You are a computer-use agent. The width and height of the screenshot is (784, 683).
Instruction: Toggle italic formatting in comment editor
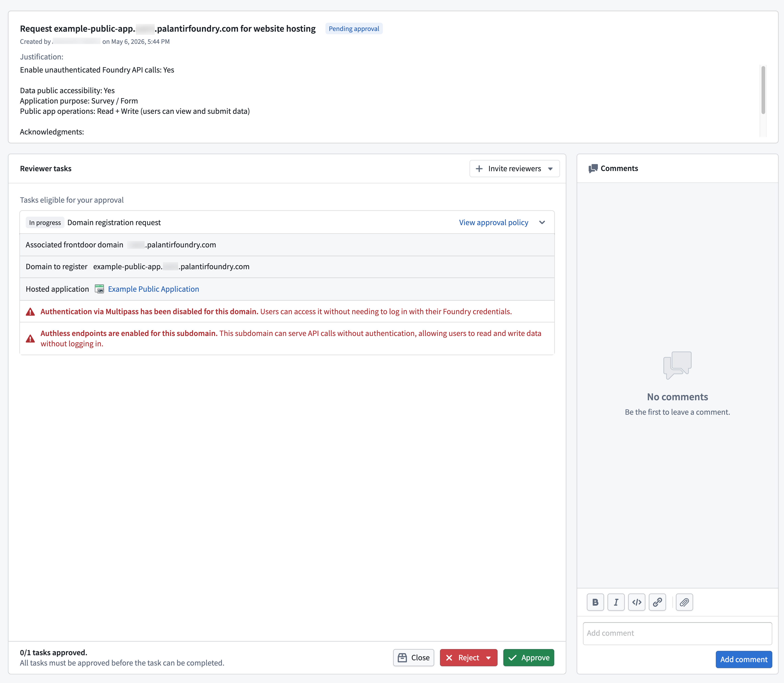coord(616,602)
